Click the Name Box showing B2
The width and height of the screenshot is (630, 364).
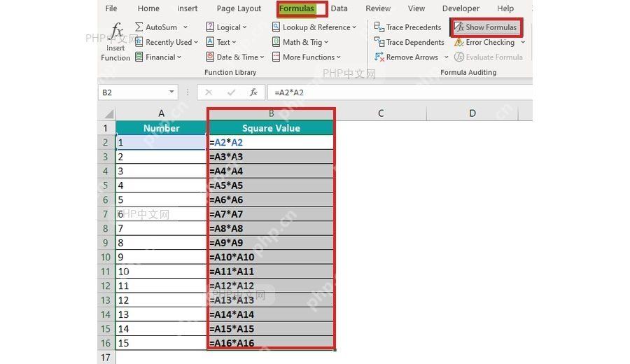coord(137,92)
